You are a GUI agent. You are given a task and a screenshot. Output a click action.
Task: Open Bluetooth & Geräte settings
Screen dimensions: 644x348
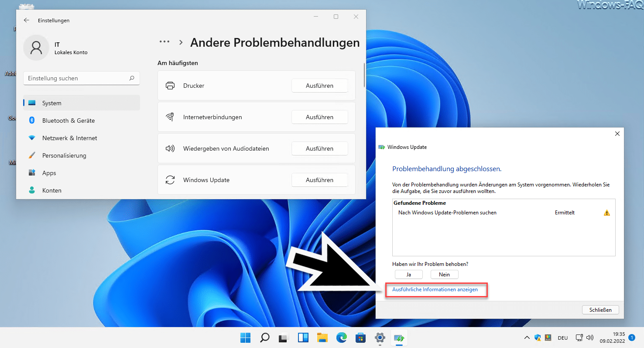coord(82,121)
